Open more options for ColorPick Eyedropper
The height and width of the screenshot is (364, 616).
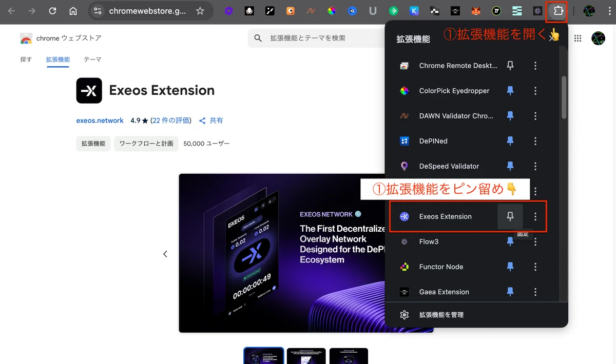click(535, 91)
